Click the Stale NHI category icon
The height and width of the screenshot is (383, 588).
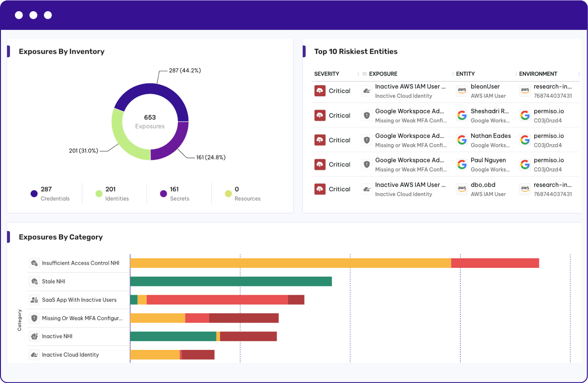(x=34, y=282)
